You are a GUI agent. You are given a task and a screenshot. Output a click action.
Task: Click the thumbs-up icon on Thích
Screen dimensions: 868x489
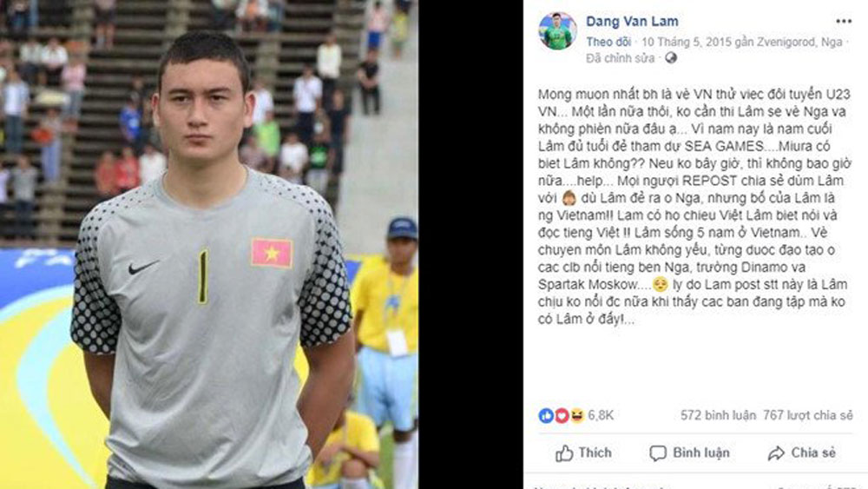click(564, 453)
